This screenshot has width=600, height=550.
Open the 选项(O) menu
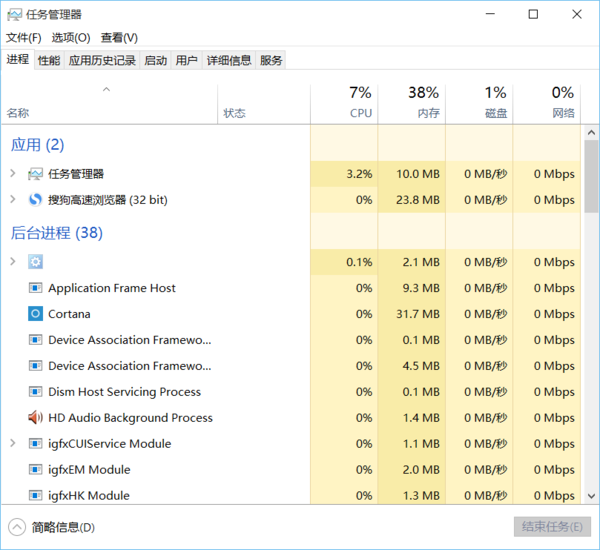[71, 38]
